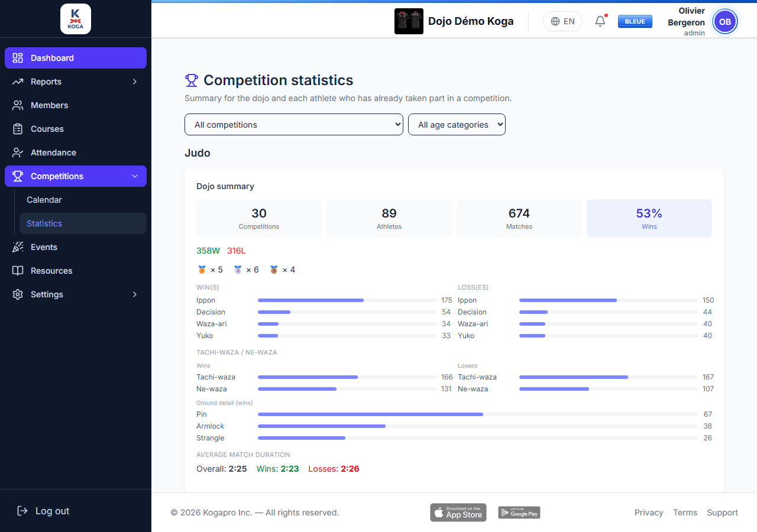Get it on Google Play badge
This screenshot has width=757, height=532.
[519, 512]
